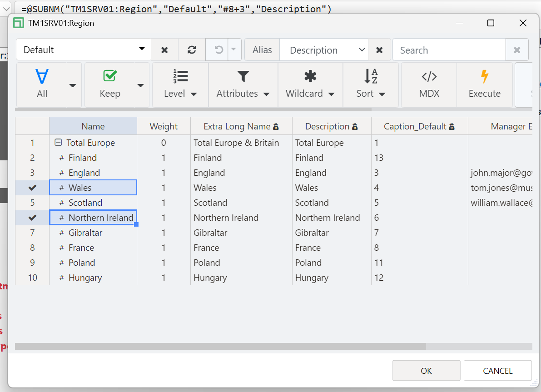Deselect the checked Wales row
This screenshot has width=541, height=392.
32,188
